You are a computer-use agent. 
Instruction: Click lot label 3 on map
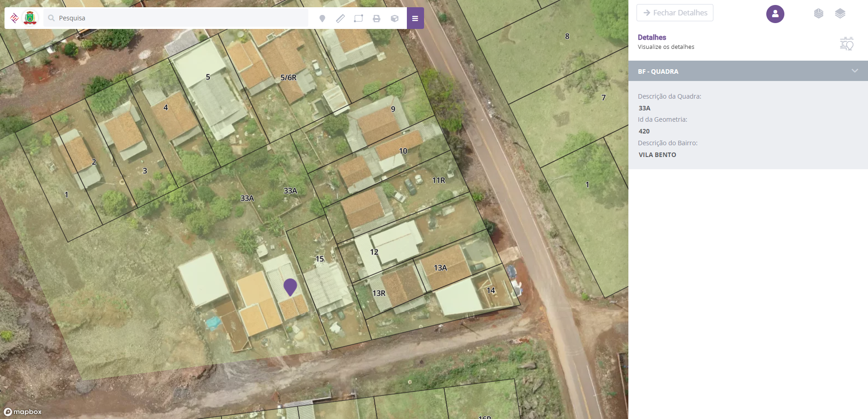(145, 171)
